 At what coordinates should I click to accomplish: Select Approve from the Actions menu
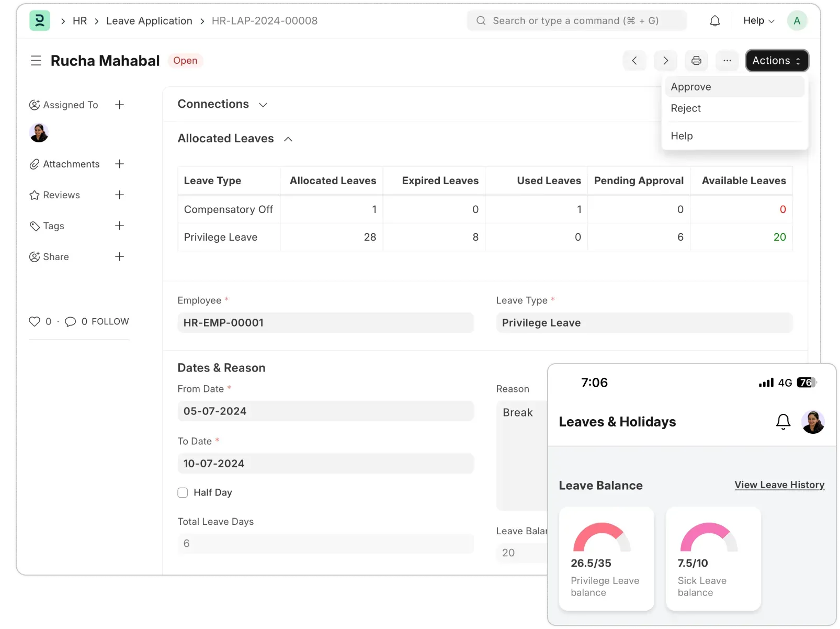pos(691,86)
